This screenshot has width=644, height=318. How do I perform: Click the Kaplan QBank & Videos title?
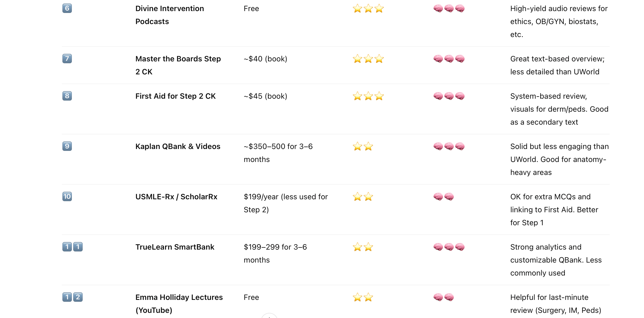(x=178, y=146)
